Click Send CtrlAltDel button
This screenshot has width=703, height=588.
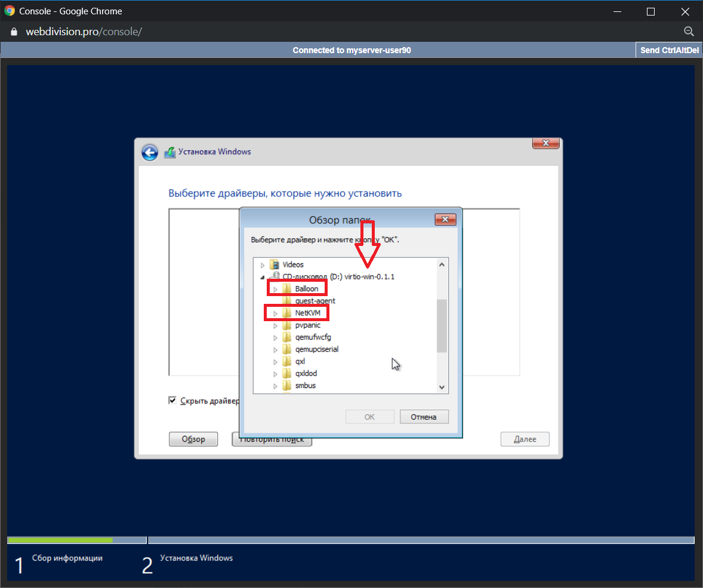(669, 51)
